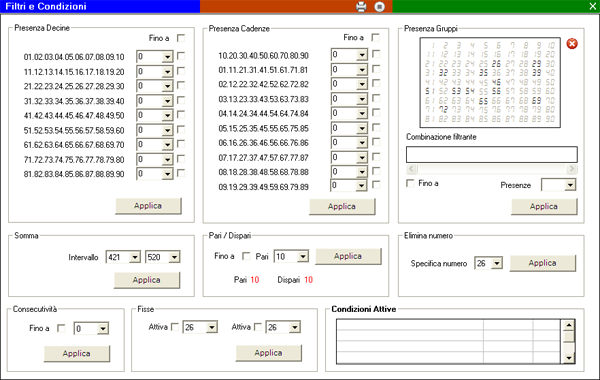Enable checkbox for row 81.82.83...90

click(181, 173)
